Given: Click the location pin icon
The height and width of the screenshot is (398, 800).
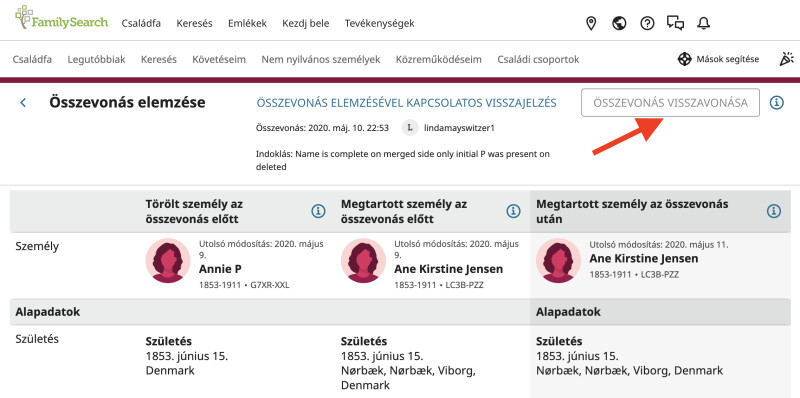Looking at the screenshot, I should click(x=591, y=23).
